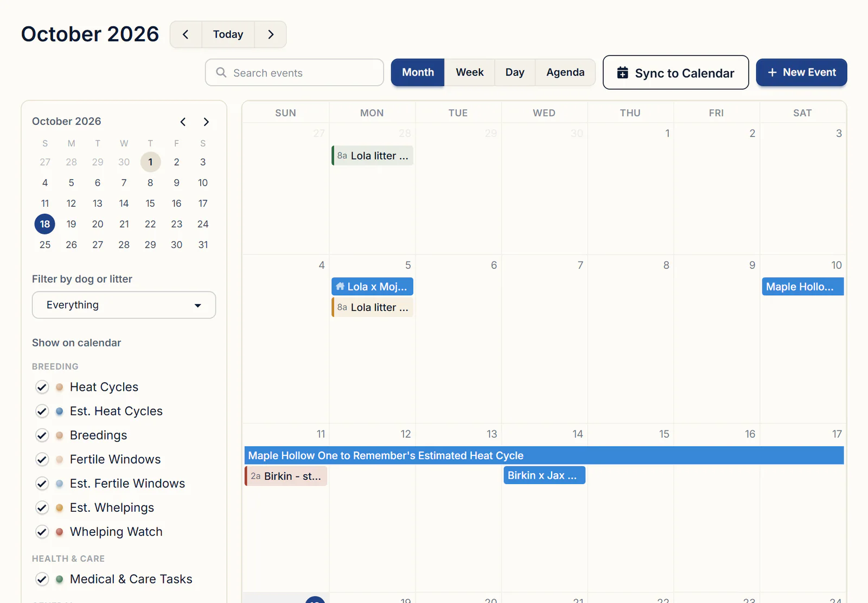Click mini calendar next month arrow
Image resolution: width=868 pixels, height=603 pixels.
point(206,122)
